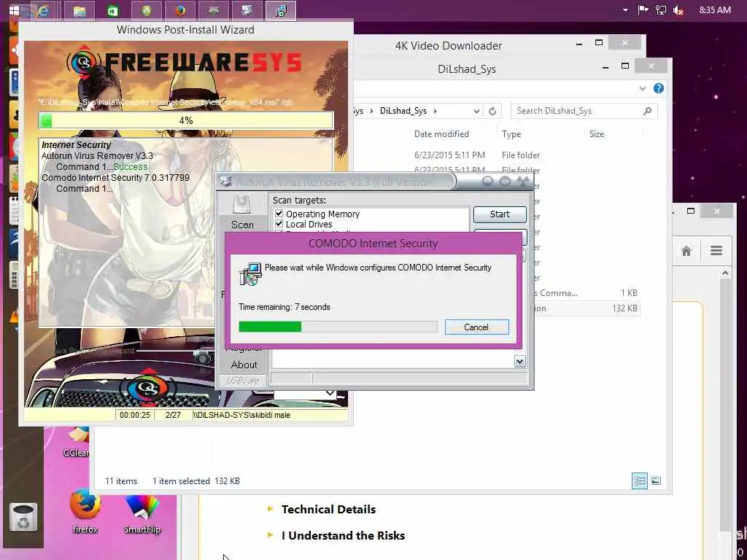Open the dropdown arrow in Autorun Remover log
747x560 pixels.
(519, 362)
